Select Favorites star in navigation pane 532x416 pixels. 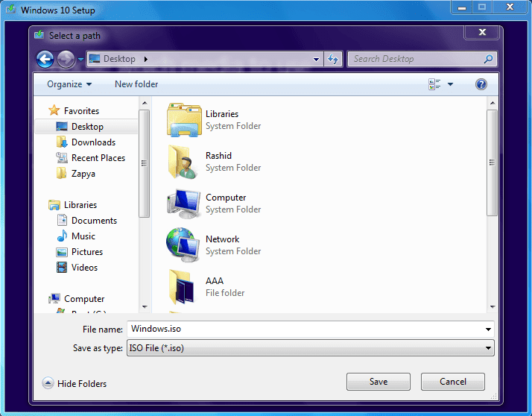click(54, 110)
